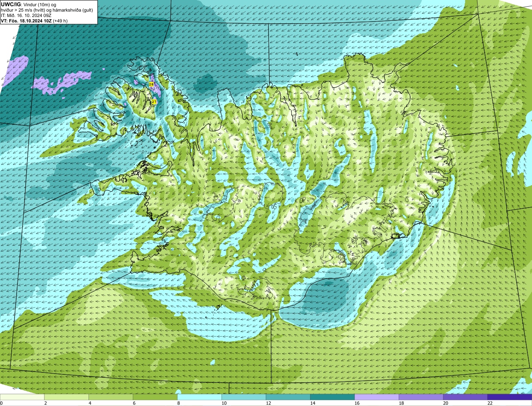Viewport: 532px width, 406px height.
Task: Click the forecast offset '(+49 h)'
Action: click(60, 21)
